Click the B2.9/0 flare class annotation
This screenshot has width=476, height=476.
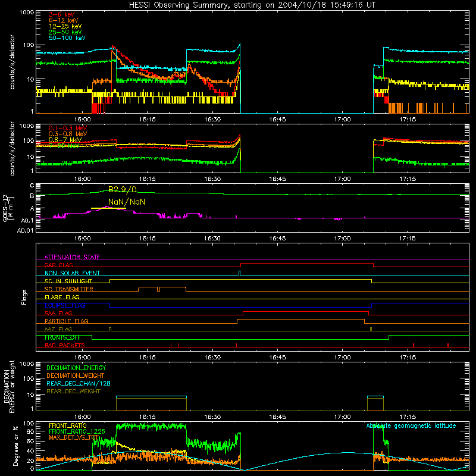(123, 189)
